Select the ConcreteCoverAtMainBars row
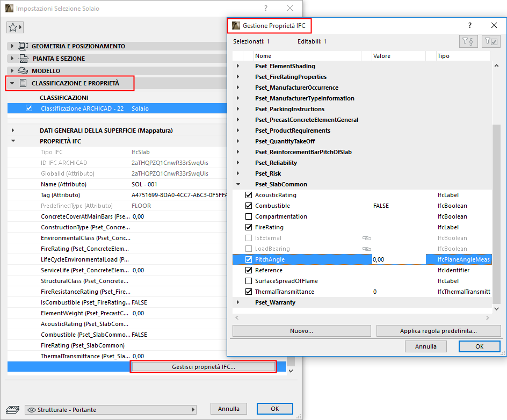Screen dimensions: 507x420 [x=118, y=216]
